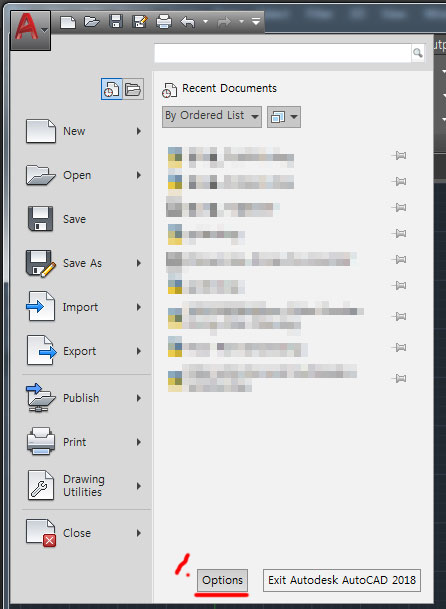Click the Open folder icon in Quick Access toolbar
The image size is (446, 609).
[92, 22]
